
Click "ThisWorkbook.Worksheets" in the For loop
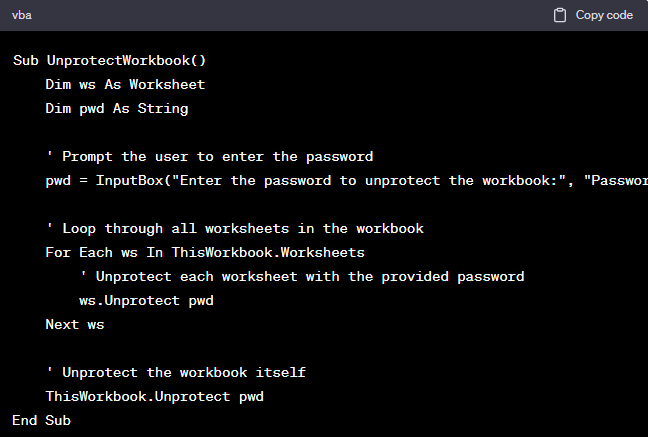pos(268,252)
